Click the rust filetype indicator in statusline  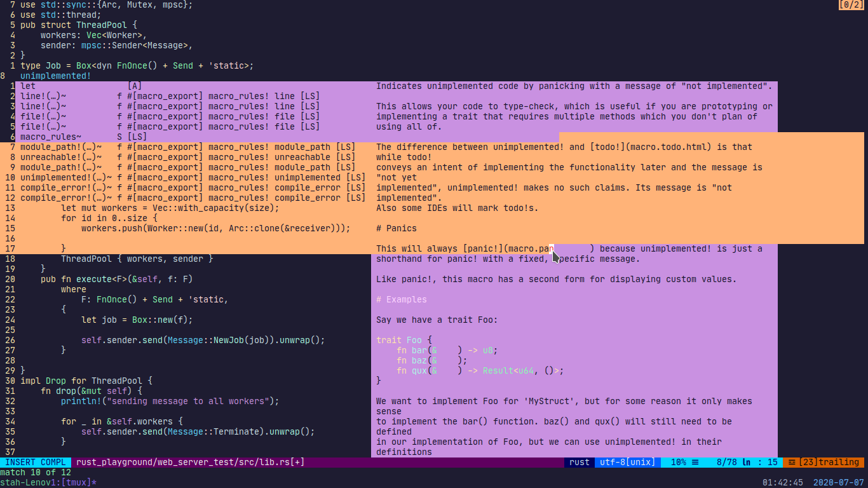[580, 462]
